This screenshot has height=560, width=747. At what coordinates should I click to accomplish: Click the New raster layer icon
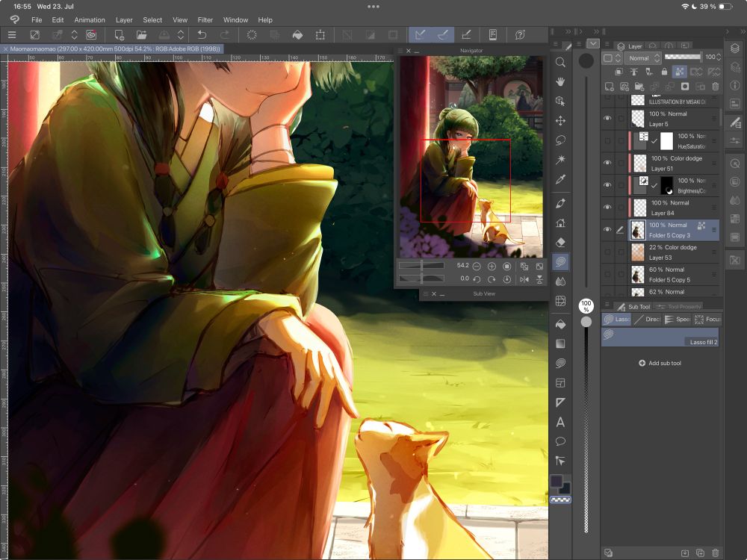(x=609, y=86)
